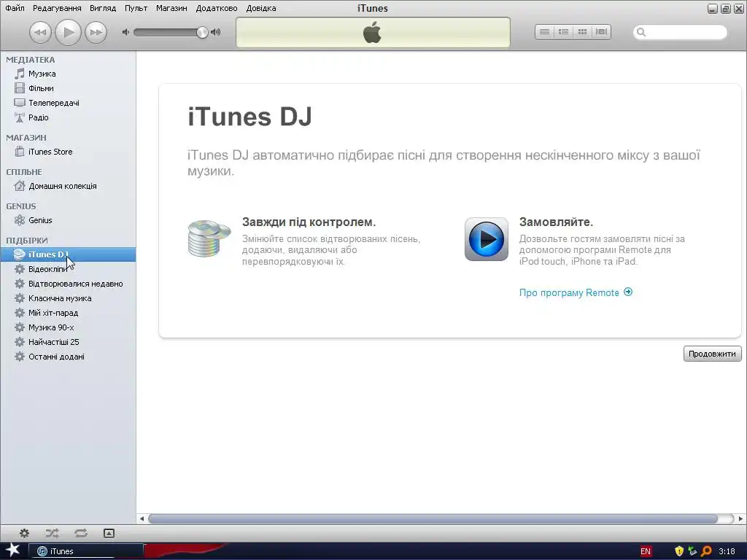Select the iTunes DJ playlist
The height and width of the screenshot is (560, 747).
[x=68, y=254]
